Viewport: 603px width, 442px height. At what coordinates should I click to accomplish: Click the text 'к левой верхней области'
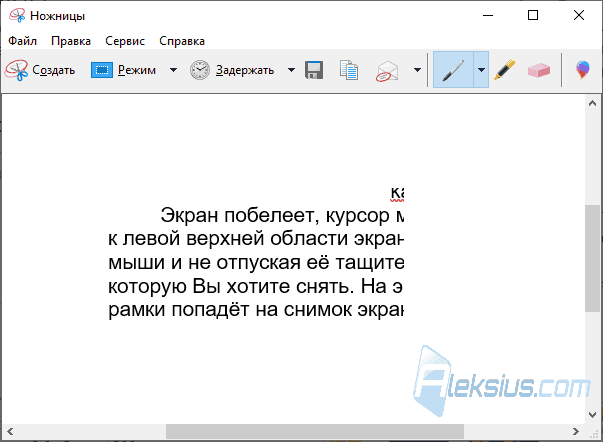point(228,239)
